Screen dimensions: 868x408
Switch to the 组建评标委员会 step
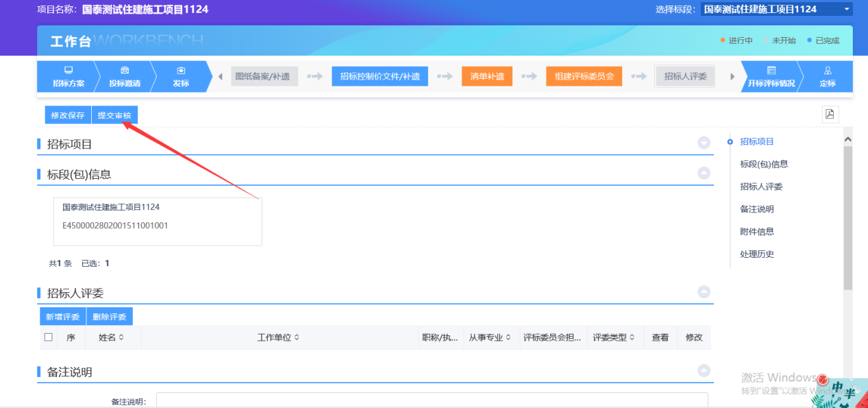click(584, 76)
